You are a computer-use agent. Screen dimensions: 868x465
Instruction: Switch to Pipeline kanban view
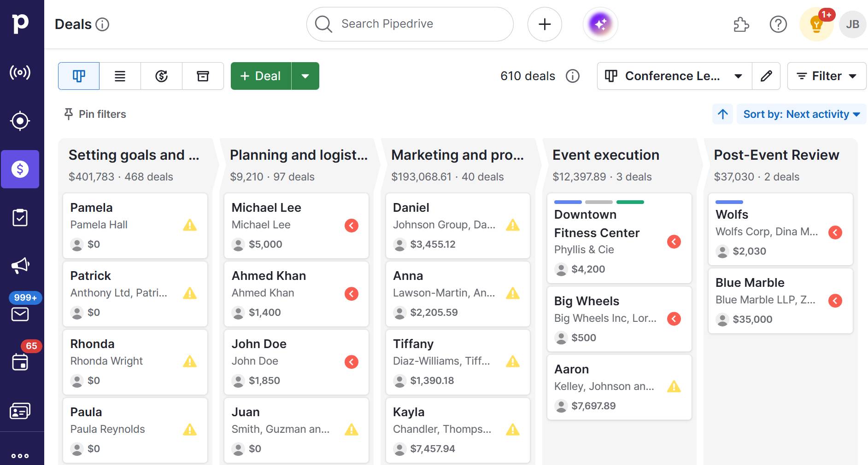click(x=79, y=76)
